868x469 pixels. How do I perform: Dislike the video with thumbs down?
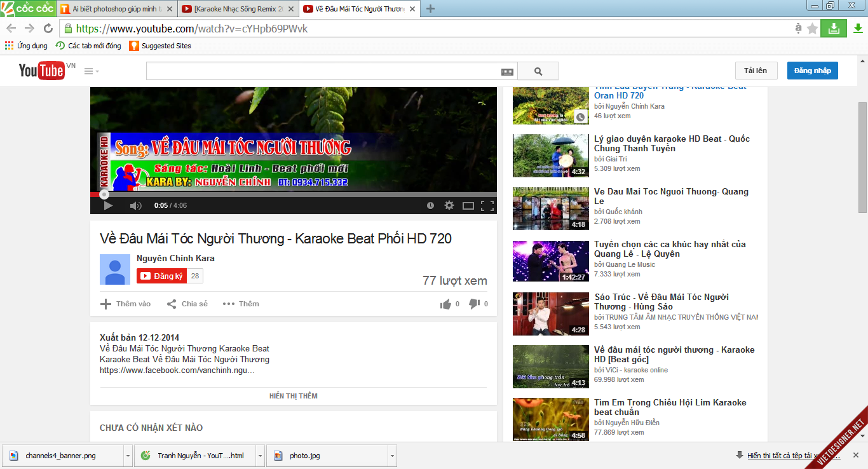coord(474,304)
